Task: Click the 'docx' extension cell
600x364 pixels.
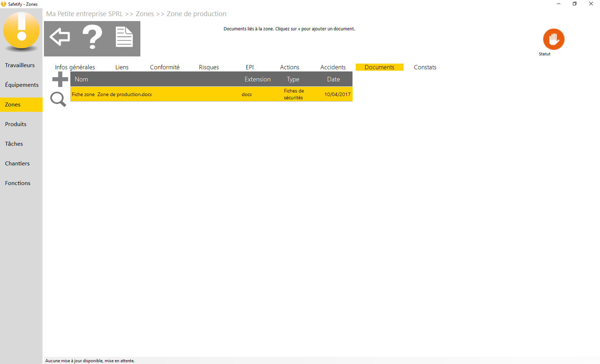Action: click(247, 94)
